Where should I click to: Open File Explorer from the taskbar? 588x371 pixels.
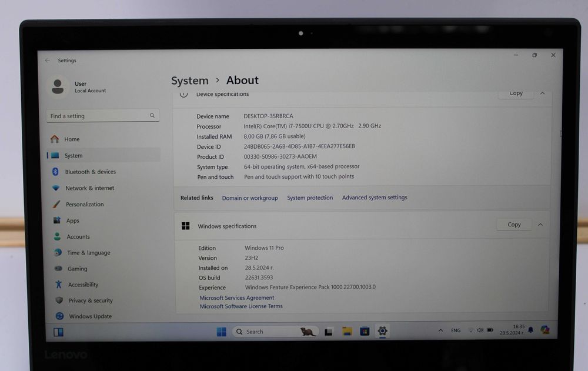point(347,331)
